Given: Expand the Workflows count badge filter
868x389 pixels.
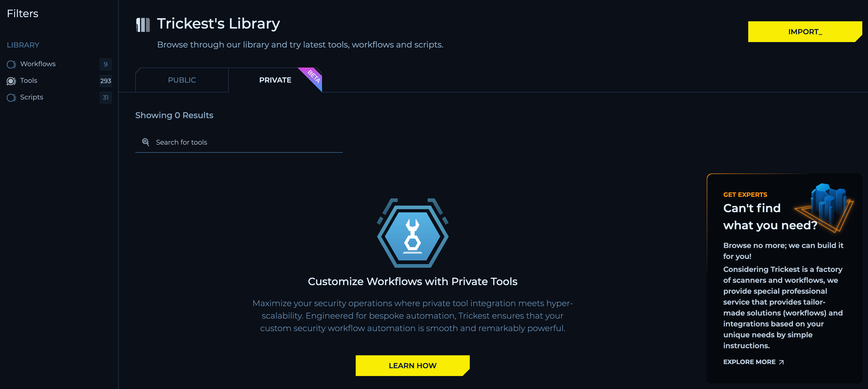Looking at the screenshot, I should (105, 64).
